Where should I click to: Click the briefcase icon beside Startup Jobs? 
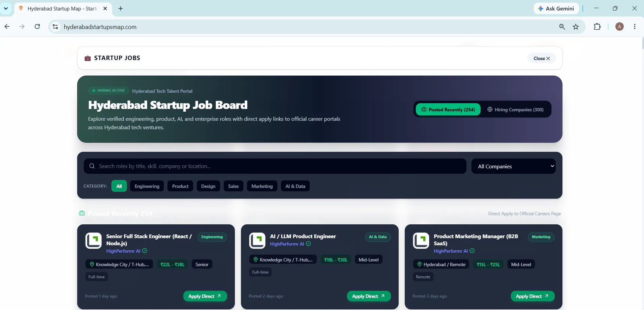point(88,58)
